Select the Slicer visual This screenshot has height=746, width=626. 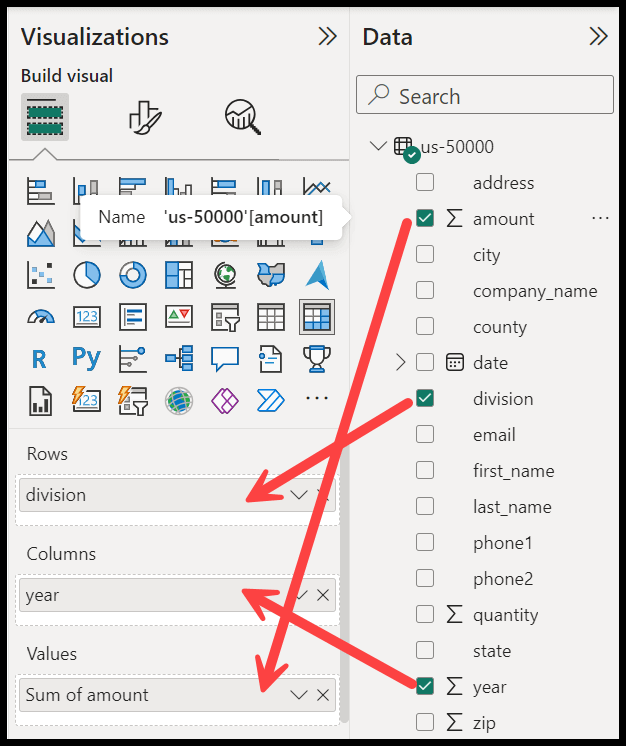click(x=225, y=317)
